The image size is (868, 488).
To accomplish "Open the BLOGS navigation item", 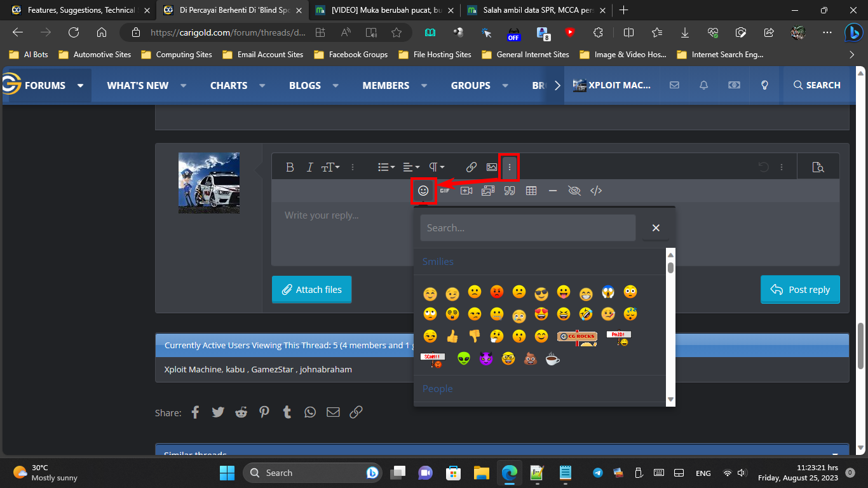I will [305, 85].
